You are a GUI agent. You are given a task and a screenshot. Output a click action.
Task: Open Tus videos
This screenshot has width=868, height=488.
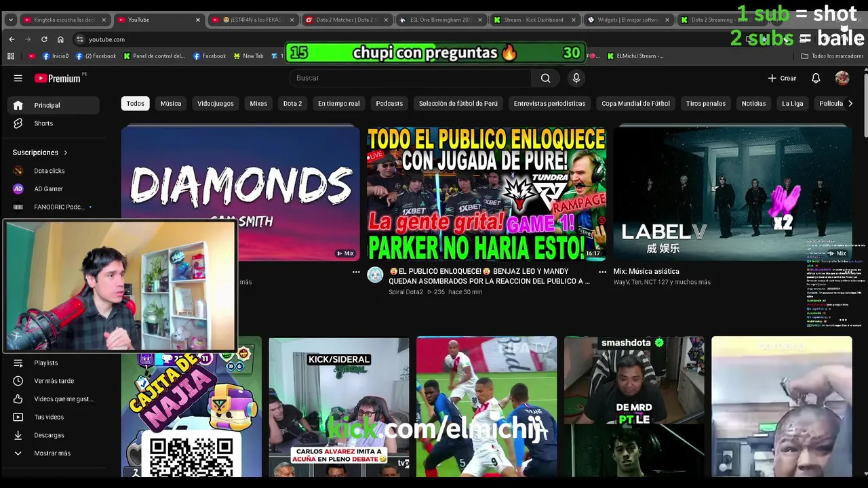tap(54, 417)
